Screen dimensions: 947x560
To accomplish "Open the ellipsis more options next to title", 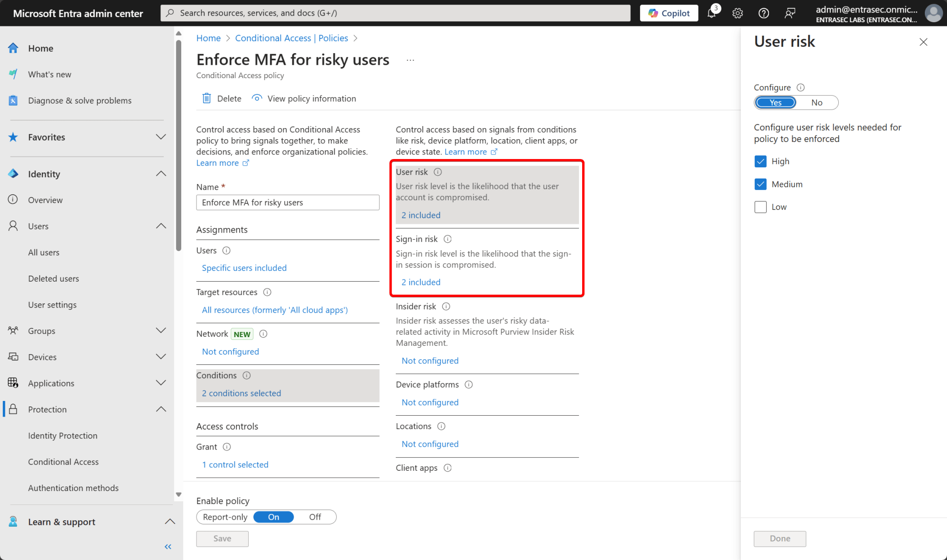I will click(410, 60).
